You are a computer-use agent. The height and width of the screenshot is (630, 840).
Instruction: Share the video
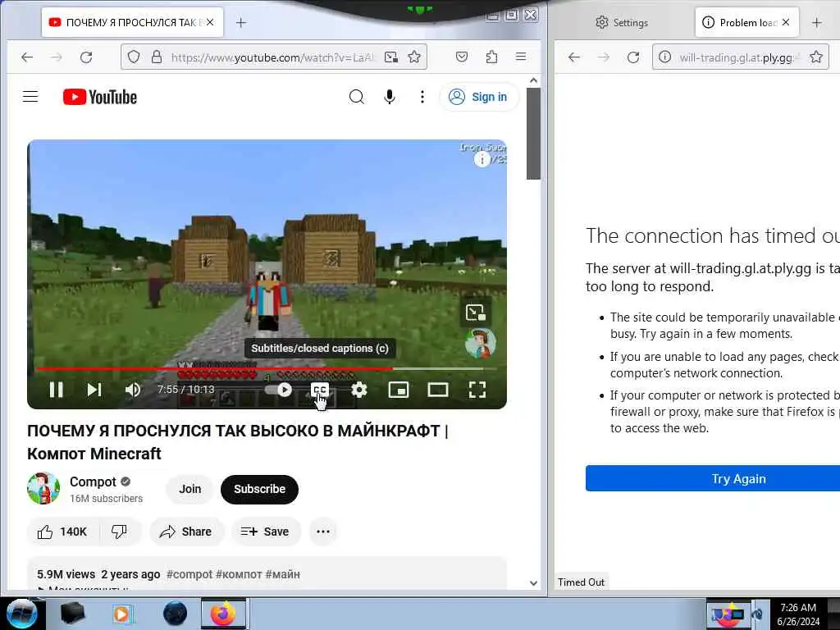point(186,532)
